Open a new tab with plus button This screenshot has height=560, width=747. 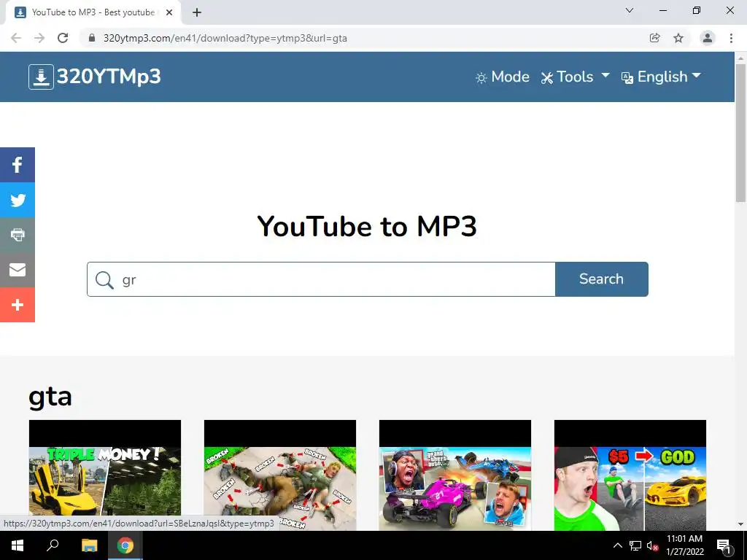[197, 12]
